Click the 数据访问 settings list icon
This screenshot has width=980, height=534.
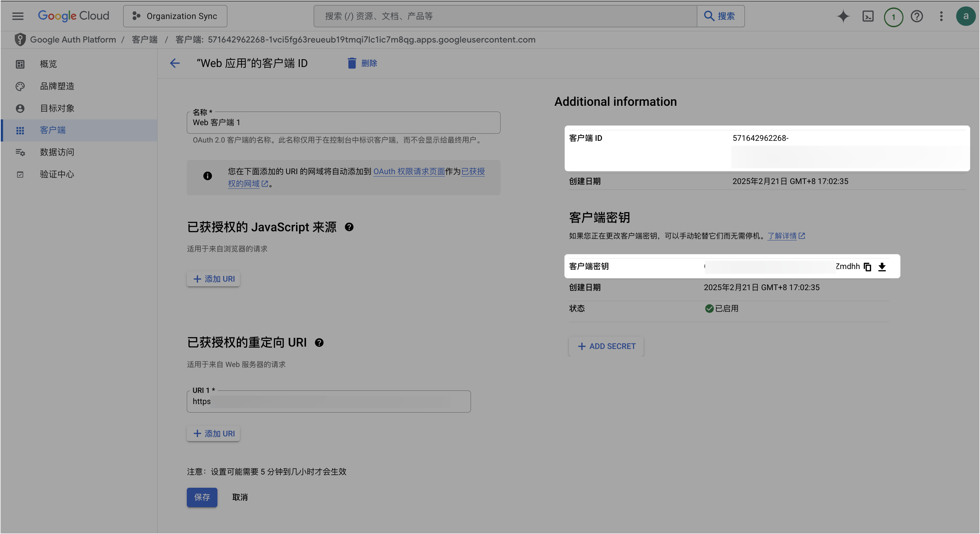[x=20, y=152]
